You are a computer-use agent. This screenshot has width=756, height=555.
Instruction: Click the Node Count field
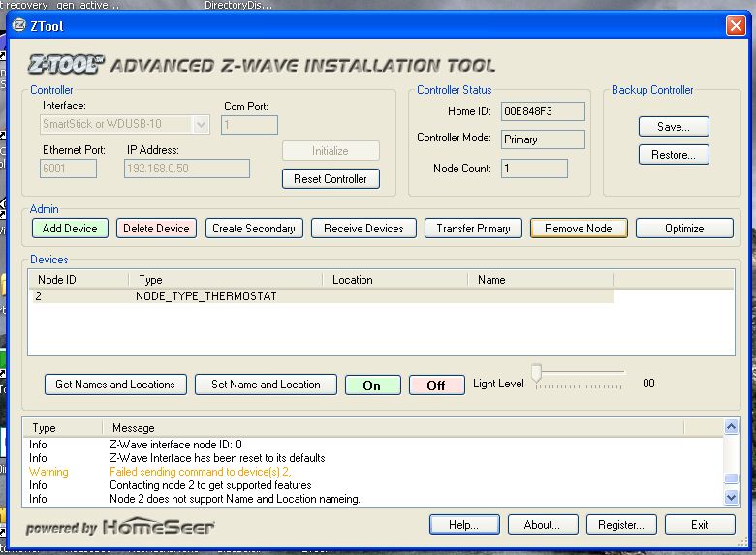pyautogui.click(x=534, y=169)
